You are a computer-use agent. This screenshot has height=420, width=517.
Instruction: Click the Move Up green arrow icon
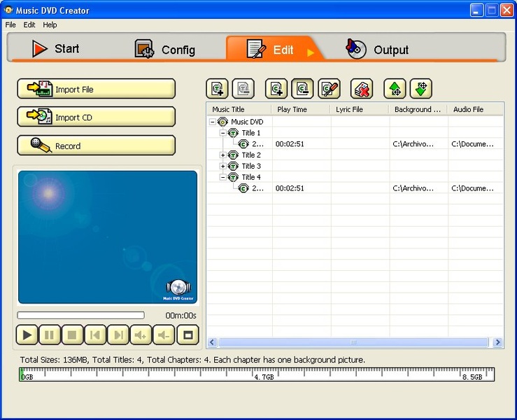click(395, 88)
